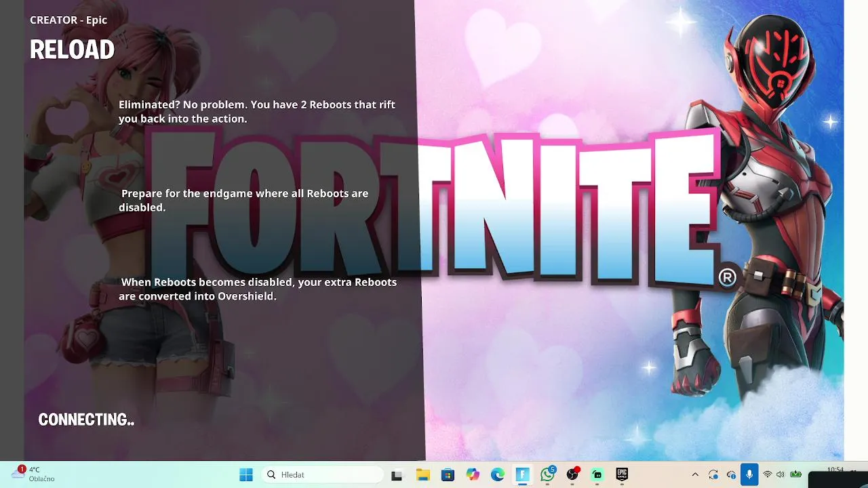Open WhatsApp with 5 notifications
Viewport: 868px width, 488px height.
point(548,474)
